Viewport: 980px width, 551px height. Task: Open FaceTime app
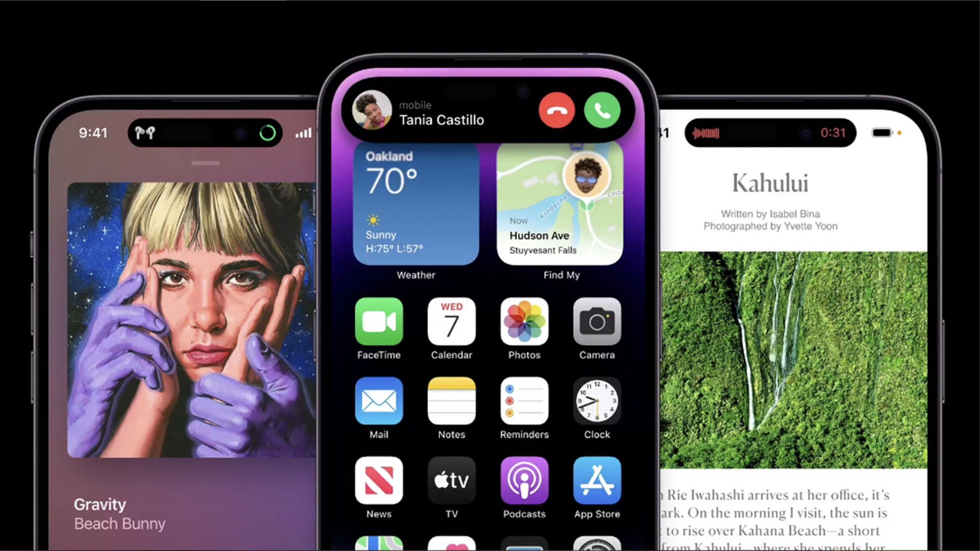pyautogui.click(x=379, y=323)
